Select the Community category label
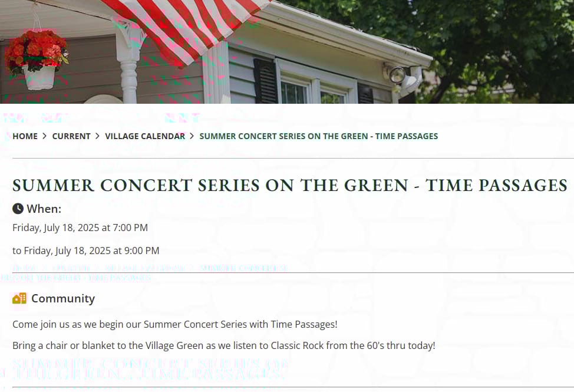 coord(63,298)
